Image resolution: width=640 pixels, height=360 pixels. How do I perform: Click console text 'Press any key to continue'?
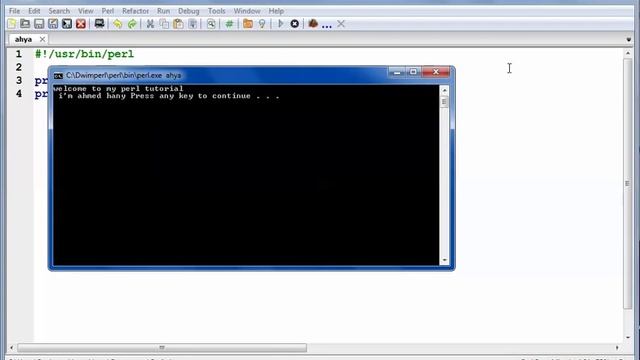click(191, 96)
